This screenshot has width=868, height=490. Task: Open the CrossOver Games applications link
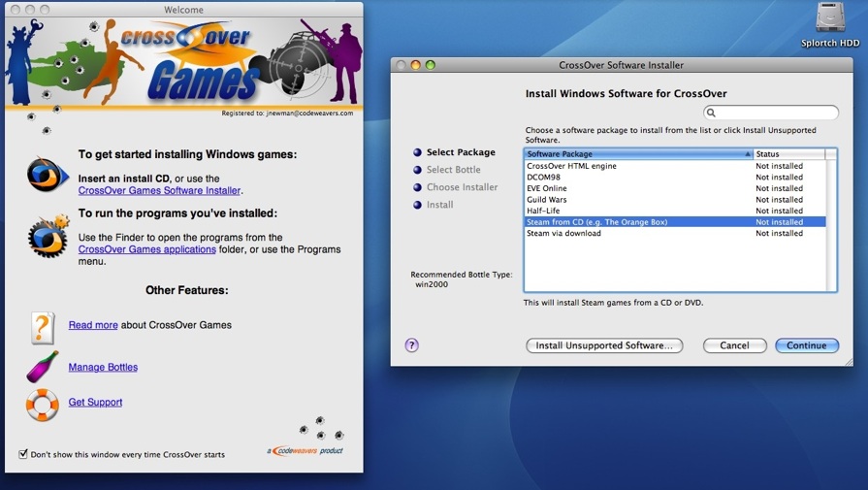(x=146, y=249)
